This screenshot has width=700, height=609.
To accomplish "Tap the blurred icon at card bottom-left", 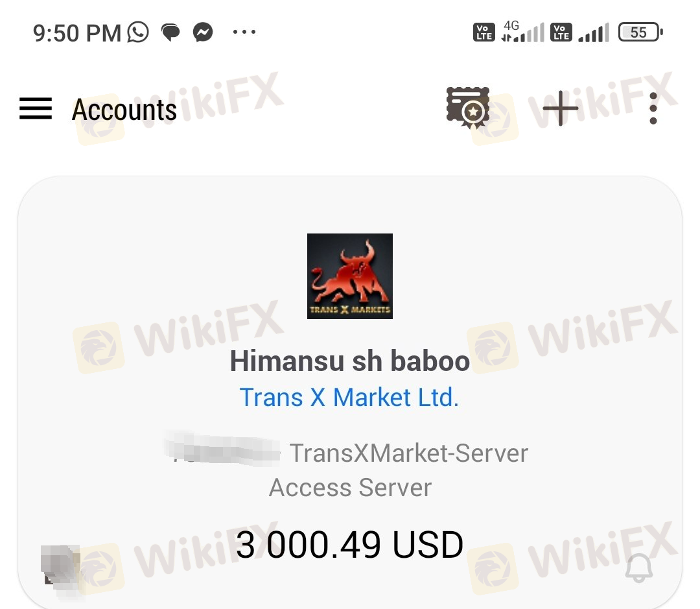I will 61,566.
